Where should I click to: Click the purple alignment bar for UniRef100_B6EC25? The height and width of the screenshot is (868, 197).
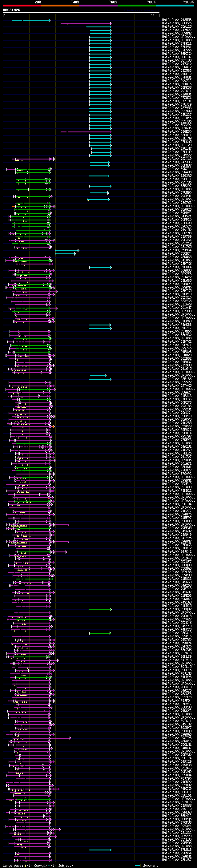pyautogui.click(x=86, y=24)
